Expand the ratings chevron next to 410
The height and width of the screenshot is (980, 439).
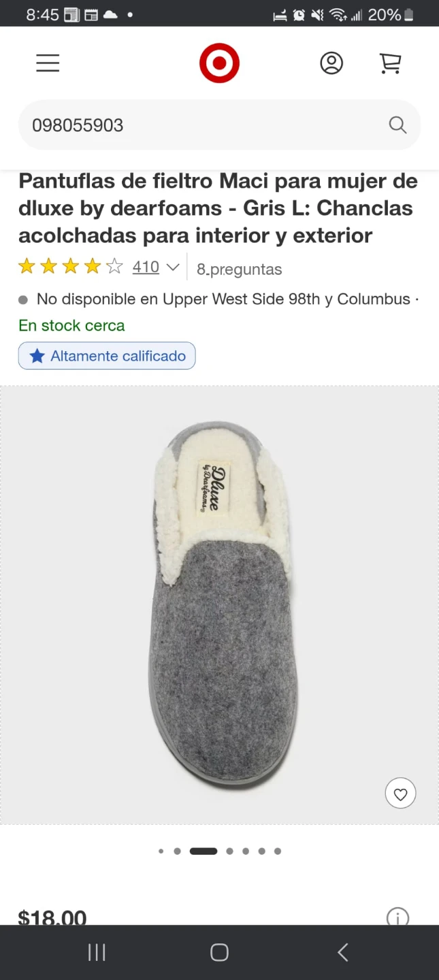click(173, 267)
